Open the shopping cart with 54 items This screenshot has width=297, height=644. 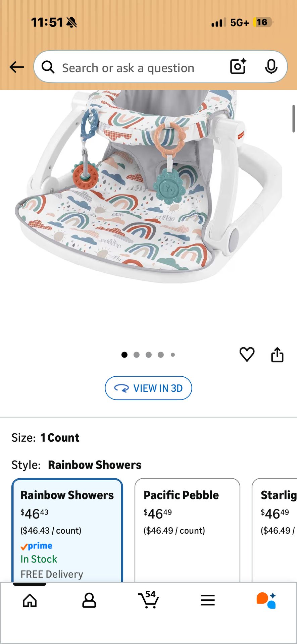[149, 600]
